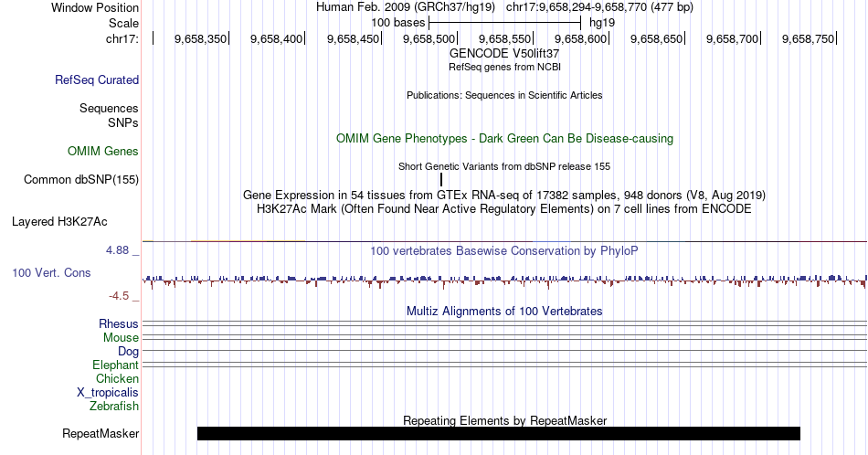Open the 100 Vert. Cons track label
Image resolution: width=868 pixels, height=455 pixels.
click(51, 272)
